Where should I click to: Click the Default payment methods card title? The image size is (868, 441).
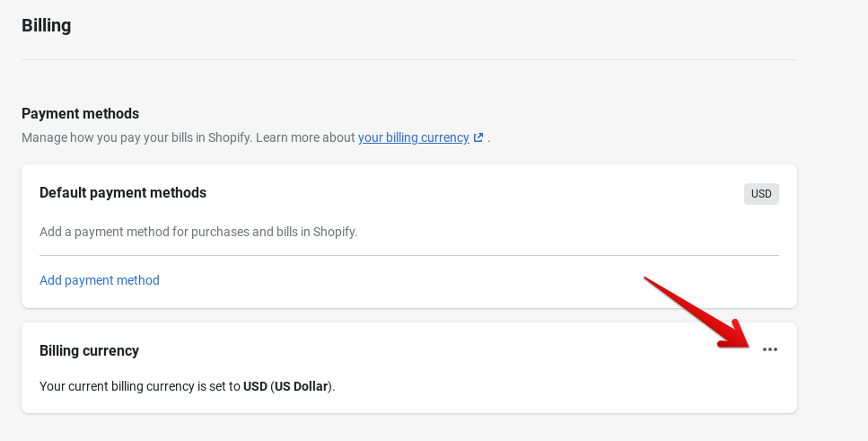pyautogui.click(x=123, y=193)
